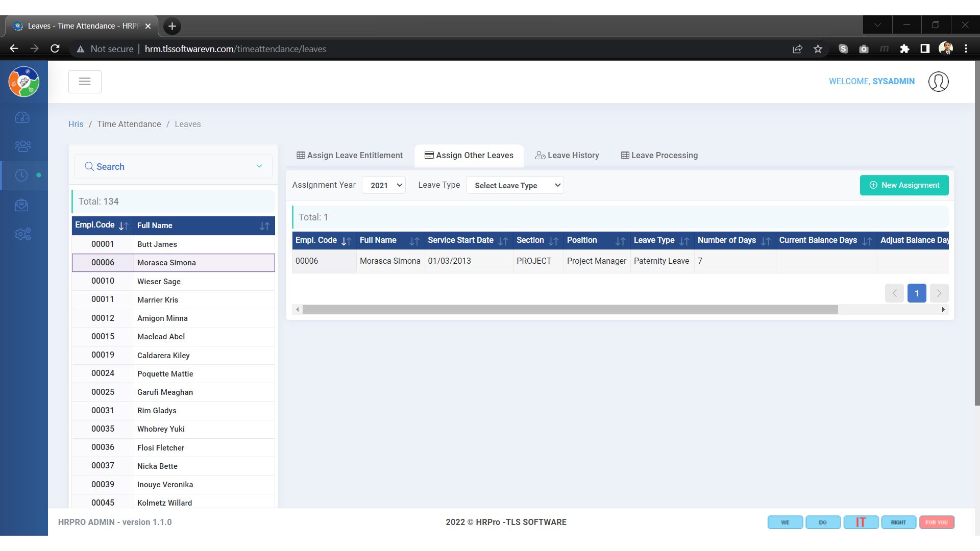Sort results by Leave Type column

(684, 241)
